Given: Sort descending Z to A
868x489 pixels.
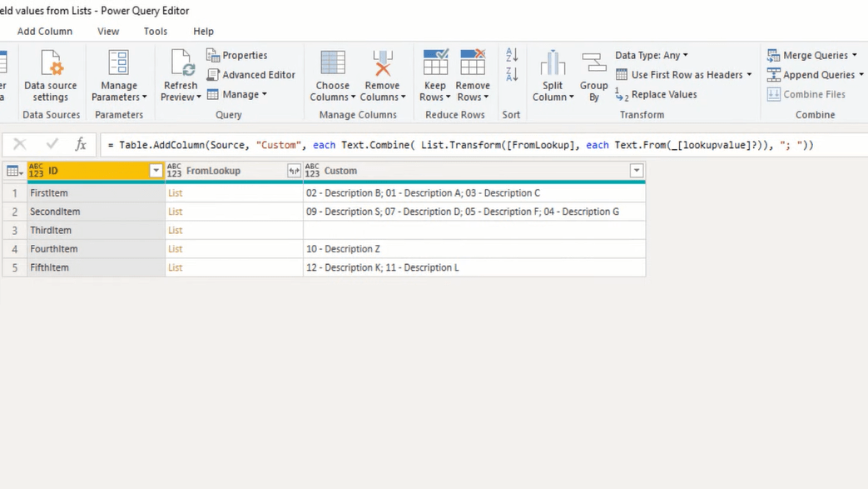Looking at the screenshot, I should click(x=512, y=74).
